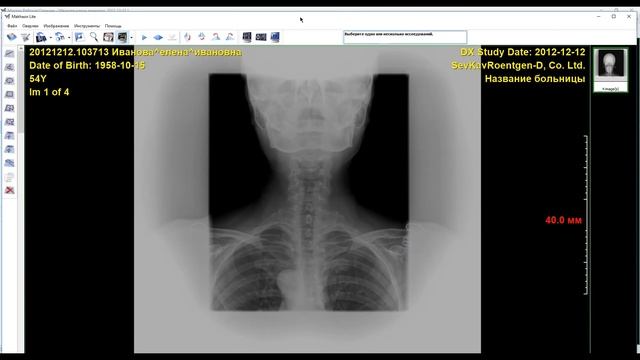The image size is (640, 360).
Task: Click the sidebar scroll up arrow
Action: click(21, 49)
